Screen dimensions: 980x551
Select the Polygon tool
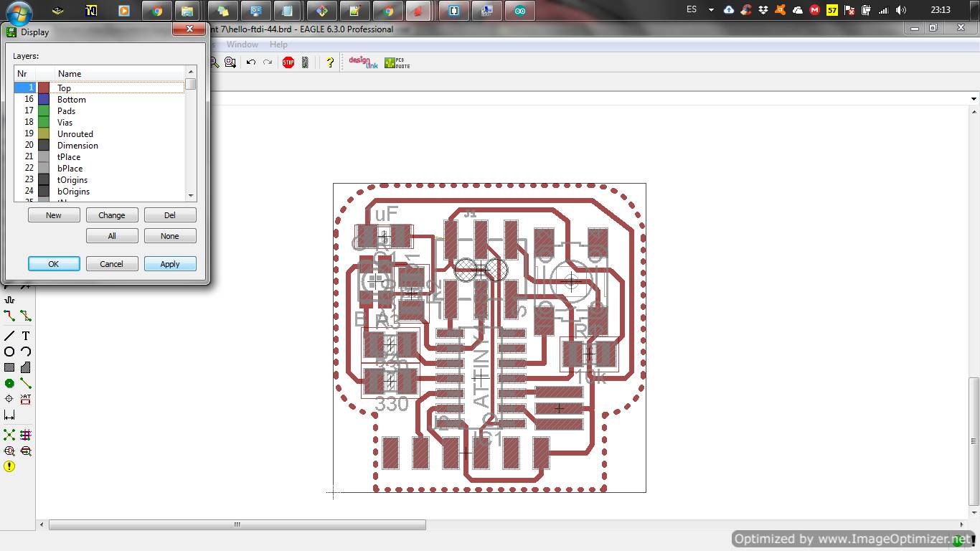26,367
